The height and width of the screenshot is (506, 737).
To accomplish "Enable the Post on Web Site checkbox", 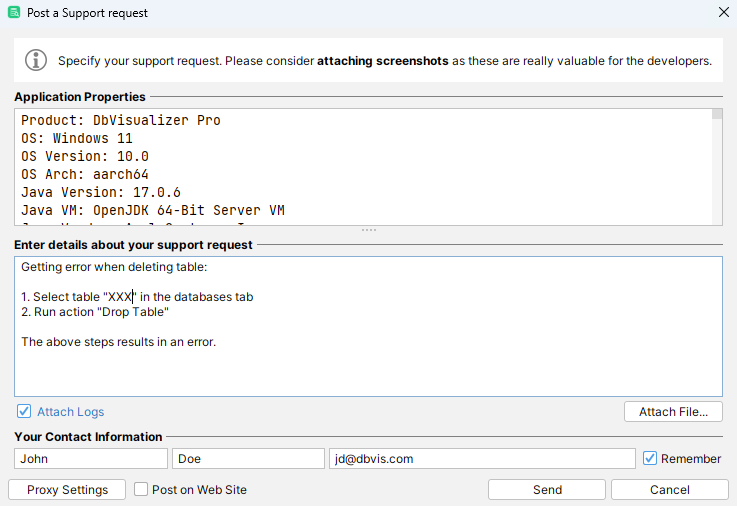I will (141, 490).
